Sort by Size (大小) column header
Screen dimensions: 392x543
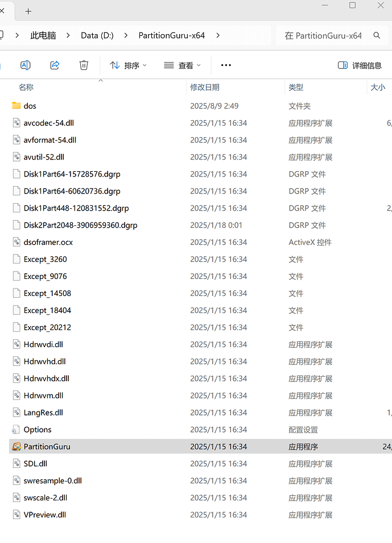pos(378,87)
